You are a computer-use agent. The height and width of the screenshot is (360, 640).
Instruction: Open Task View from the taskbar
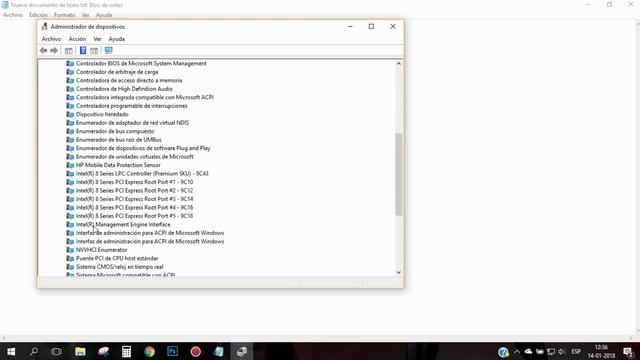pyautogui.click(x=56, y=351)
